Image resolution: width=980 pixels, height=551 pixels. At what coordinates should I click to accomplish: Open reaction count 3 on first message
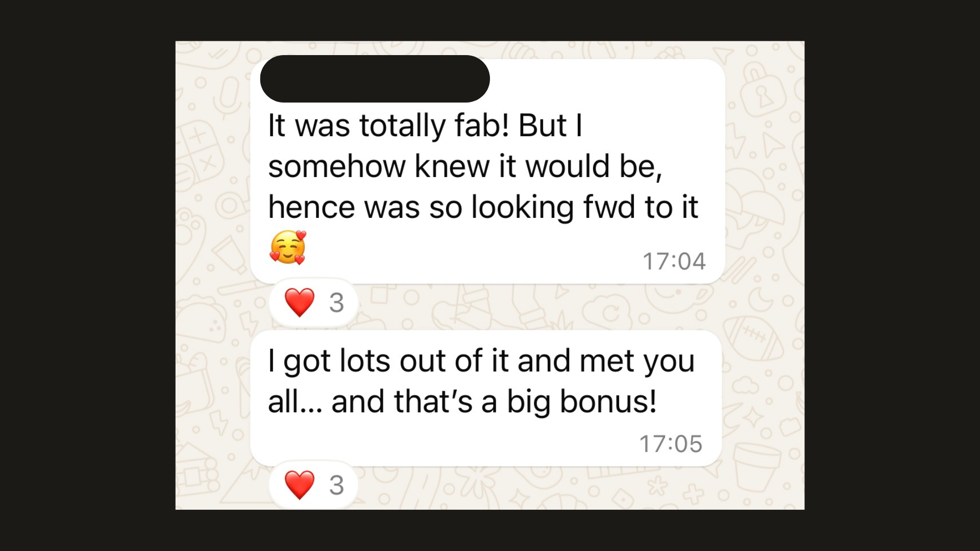(x=336, y=303)
